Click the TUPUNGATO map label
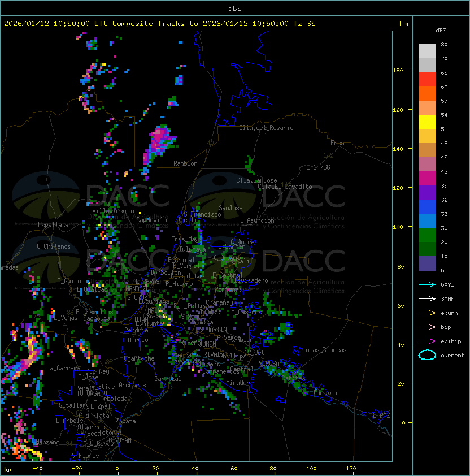470x476 pixels. pos(92,393)
